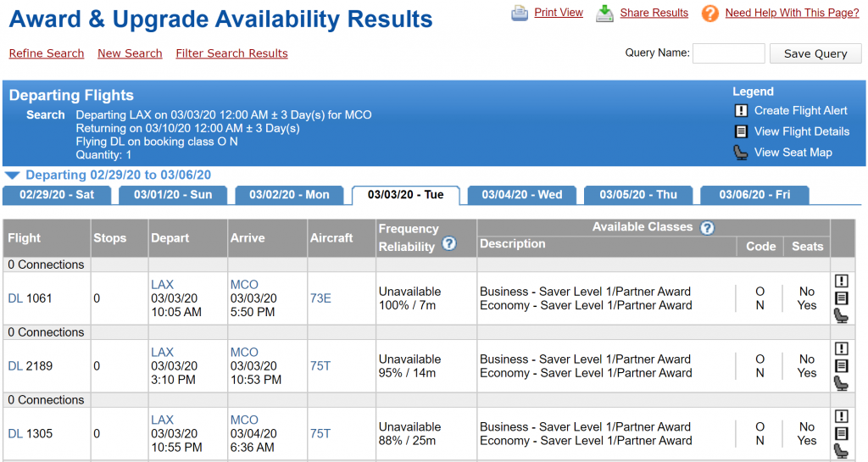Open Filter Search Results link
Screen dimensions: 868x462
pos(232,53)
